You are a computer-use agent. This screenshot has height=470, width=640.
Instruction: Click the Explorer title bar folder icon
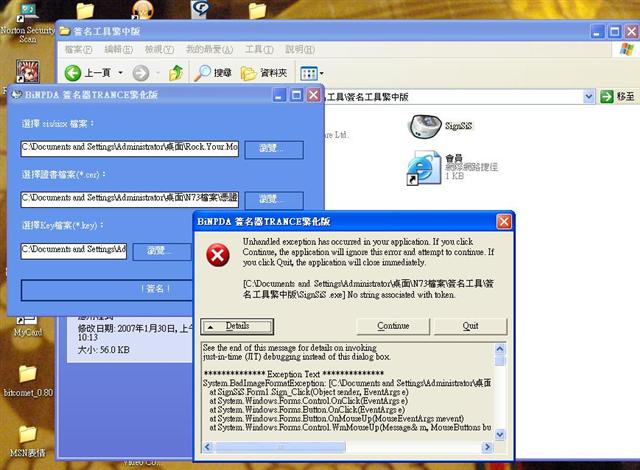tap(64, 31)
